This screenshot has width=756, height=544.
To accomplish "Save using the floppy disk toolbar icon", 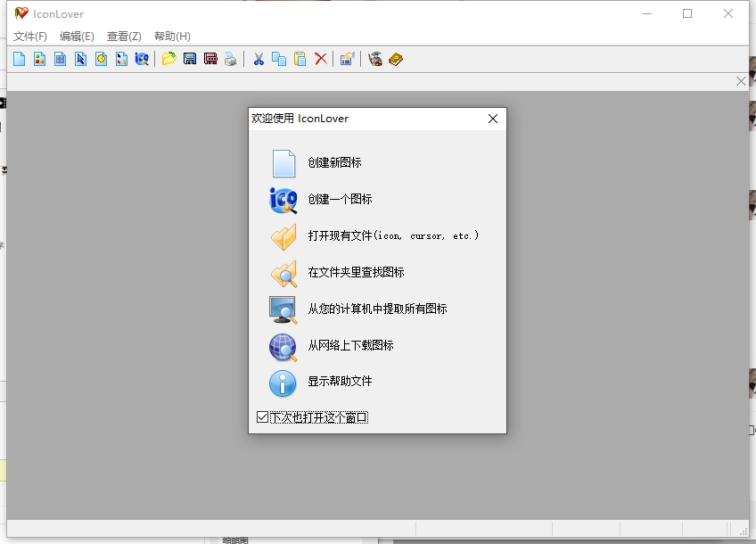I will pyautogui.click(x=189, y=58).
